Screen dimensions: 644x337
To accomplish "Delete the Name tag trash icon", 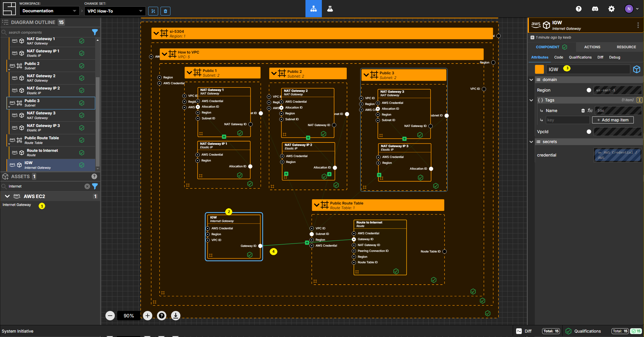I will click(583, 111).
